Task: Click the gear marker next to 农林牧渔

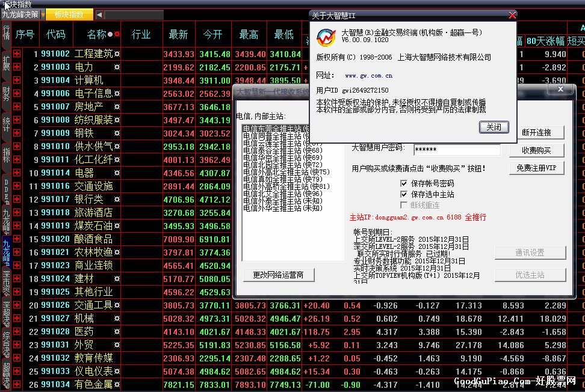Action: (117, 253)
